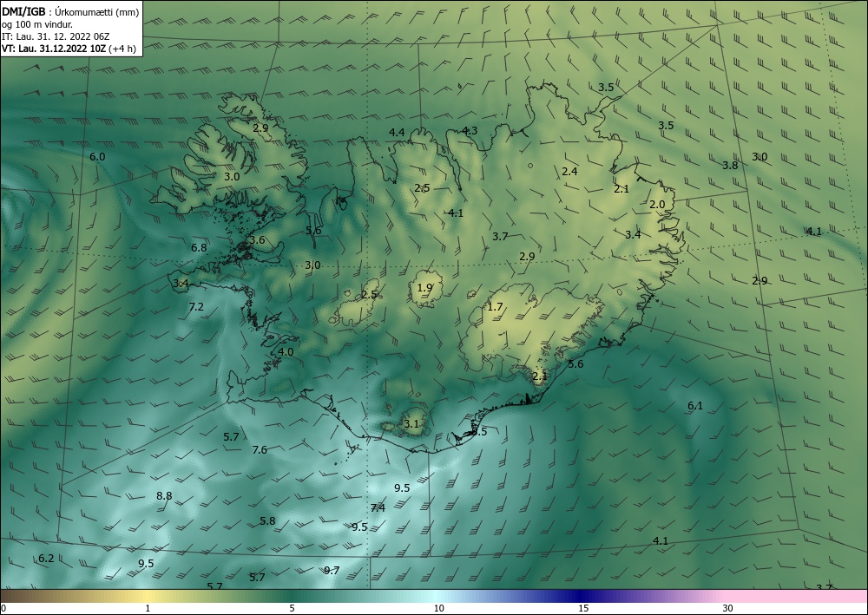The width and height of the screenshot is (868, 615).
Task: Click the 7.6 value on the map
Action: pos(260,450)
